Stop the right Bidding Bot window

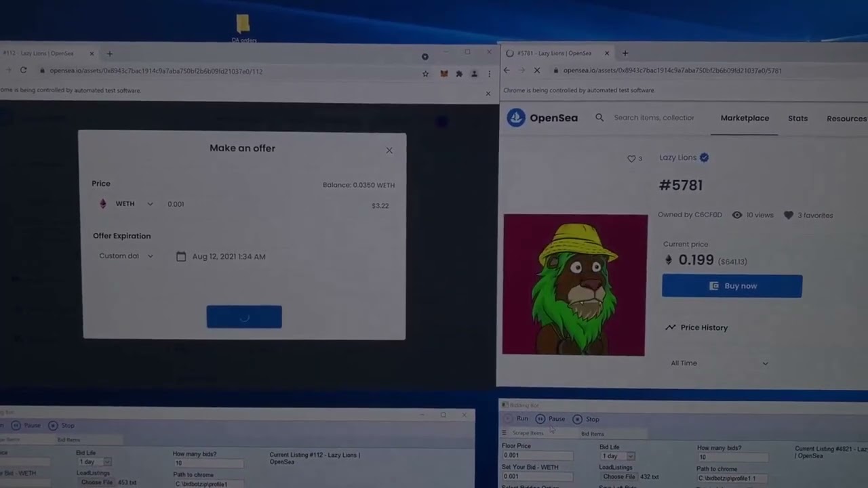click(x=586, y=419)
